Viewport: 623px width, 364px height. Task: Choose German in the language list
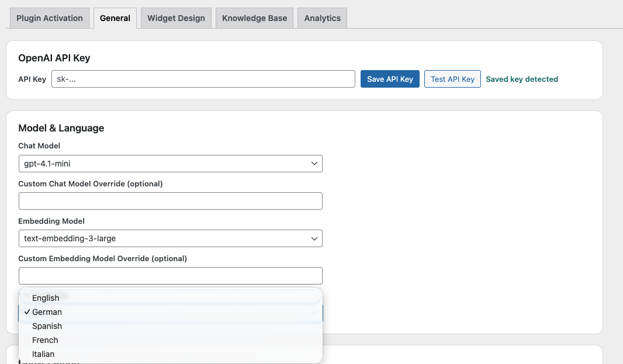[171, 312]
